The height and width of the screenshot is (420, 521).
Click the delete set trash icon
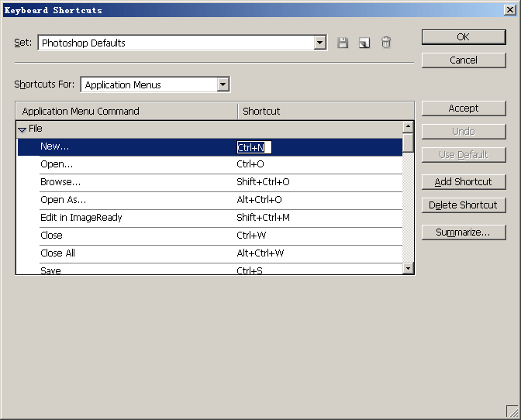click(x=386, y=43)
